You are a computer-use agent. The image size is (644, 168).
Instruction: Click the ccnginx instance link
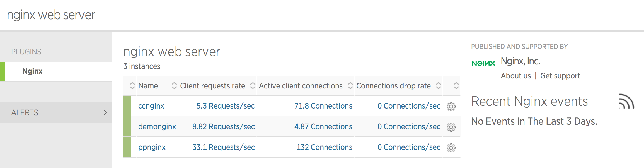(x=151, y=106)
